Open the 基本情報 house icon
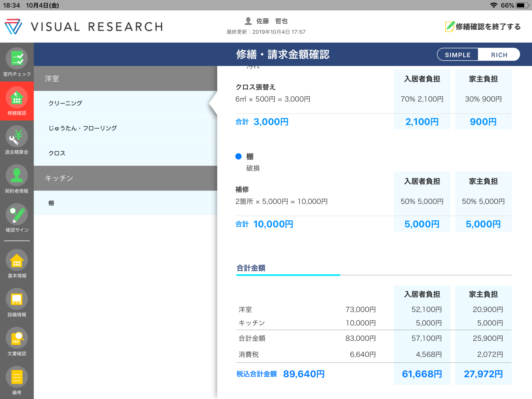This screenshot has height=399, width=532. coord(17,260)
